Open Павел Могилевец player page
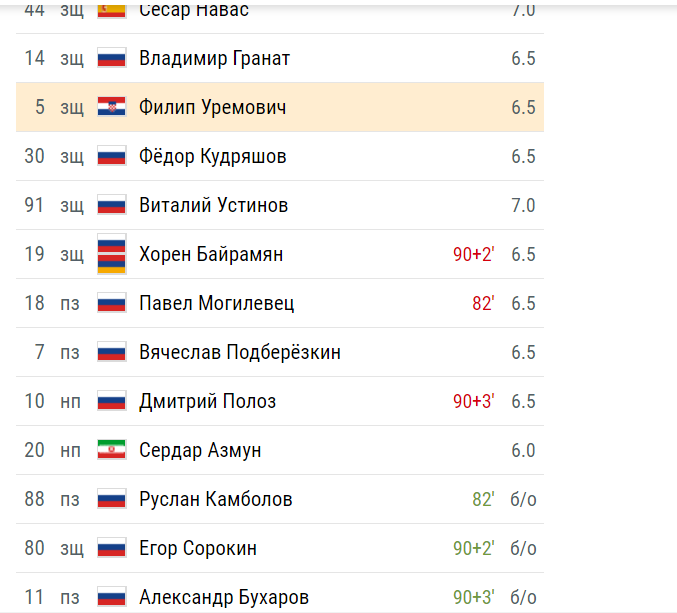The image size is (677, 613). click(x=217, y=303)
